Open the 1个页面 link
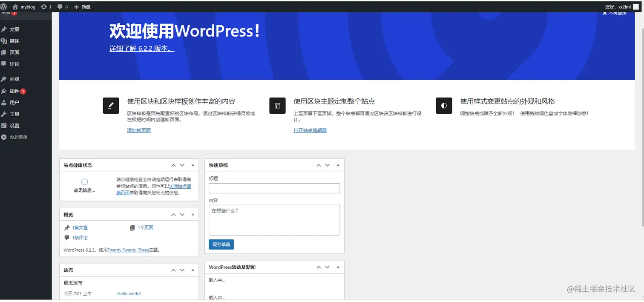 click(145, 228)
